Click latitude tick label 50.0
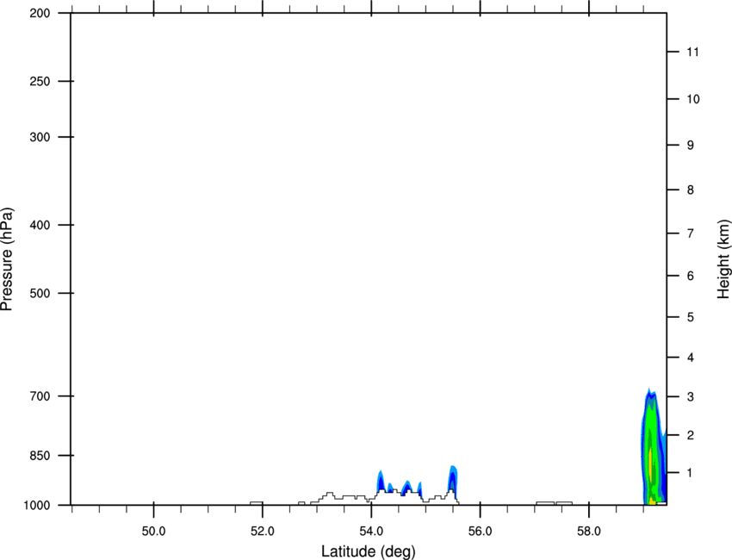The width and height of the screenshot is (732, 560). 153,532
